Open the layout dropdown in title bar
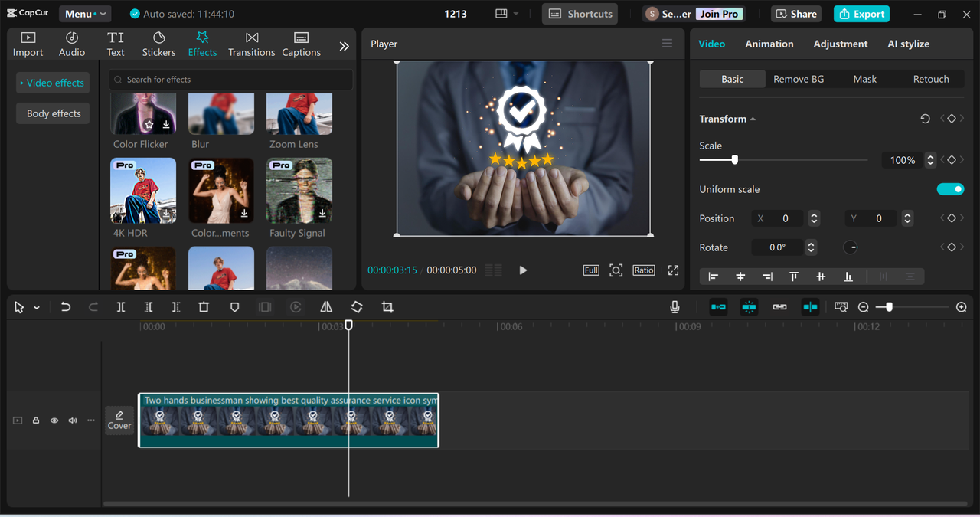The width and height of the screenshot is (980, 517). pos(506,14)
